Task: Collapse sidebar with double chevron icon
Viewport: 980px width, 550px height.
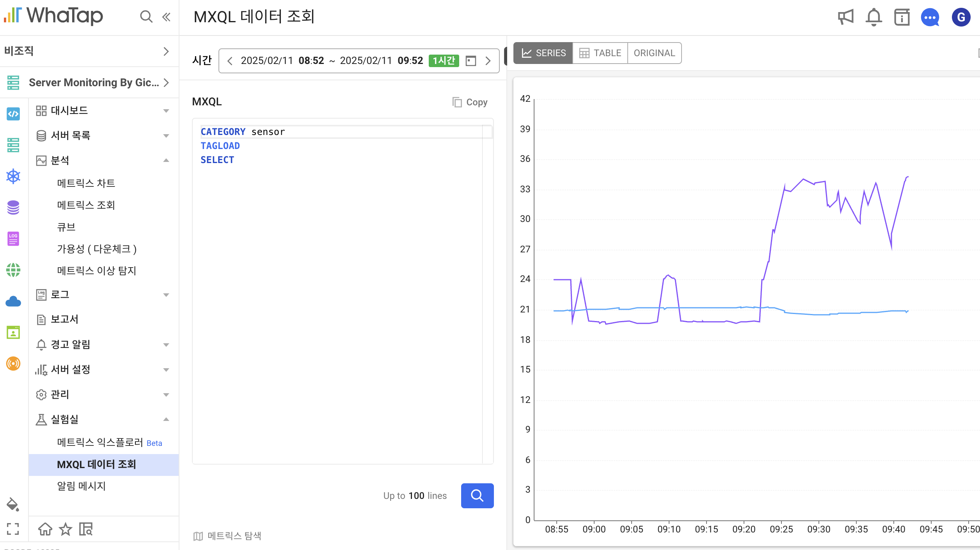Action: click(x=167, y=17)
